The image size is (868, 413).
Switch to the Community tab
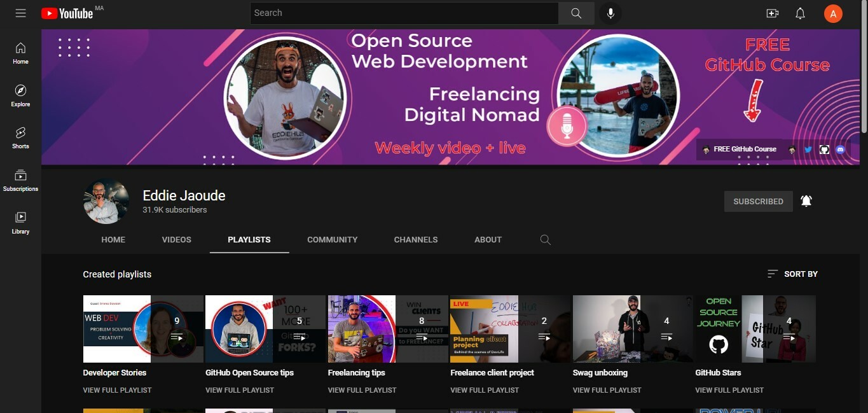tap(333, 240)
